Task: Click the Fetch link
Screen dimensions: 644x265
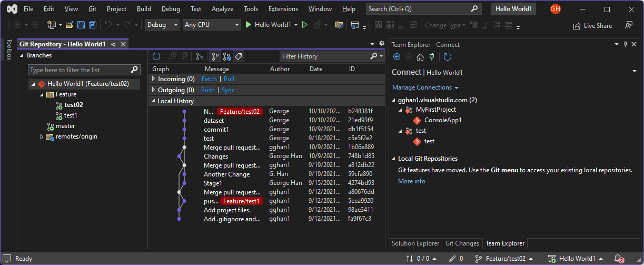Action: (x=209, y=79)
